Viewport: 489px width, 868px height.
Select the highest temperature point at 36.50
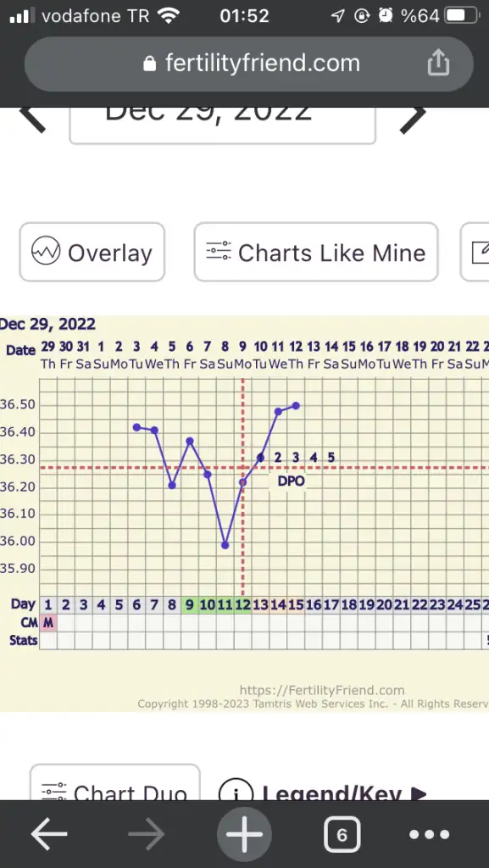click(x=296, y=405)
